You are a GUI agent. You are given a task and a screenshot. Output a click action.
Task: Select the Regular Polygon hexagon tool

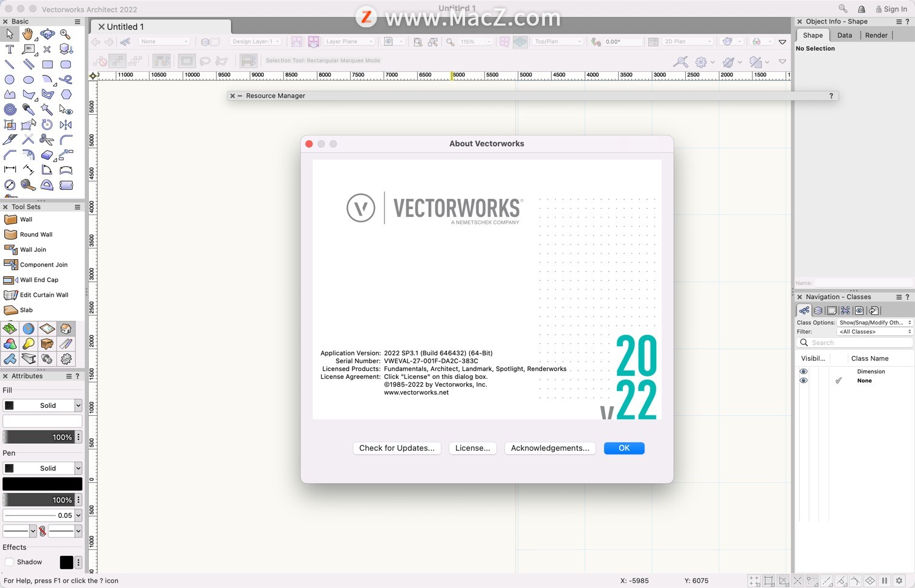pyautogui.click(x=65, y=94)
